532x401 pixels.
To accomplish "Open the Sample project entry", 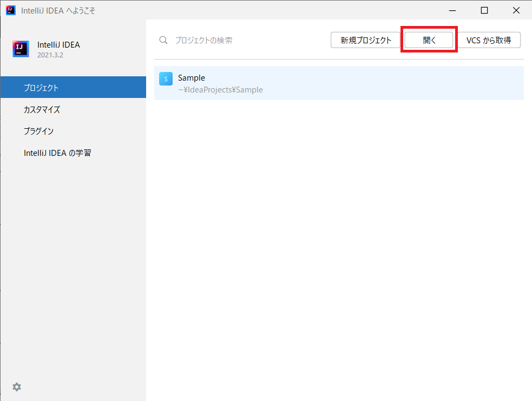I will pyautogui.click(x=339, y=83).
